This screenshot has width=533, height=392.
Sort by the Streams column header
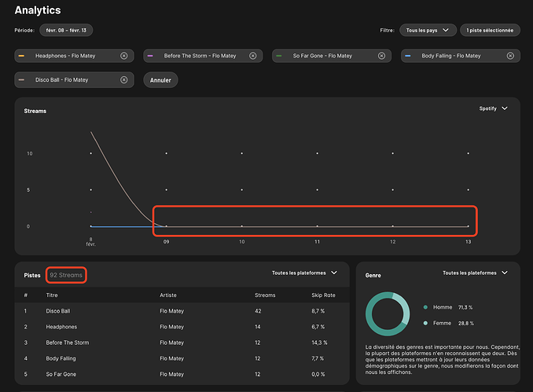click(265, 295)
